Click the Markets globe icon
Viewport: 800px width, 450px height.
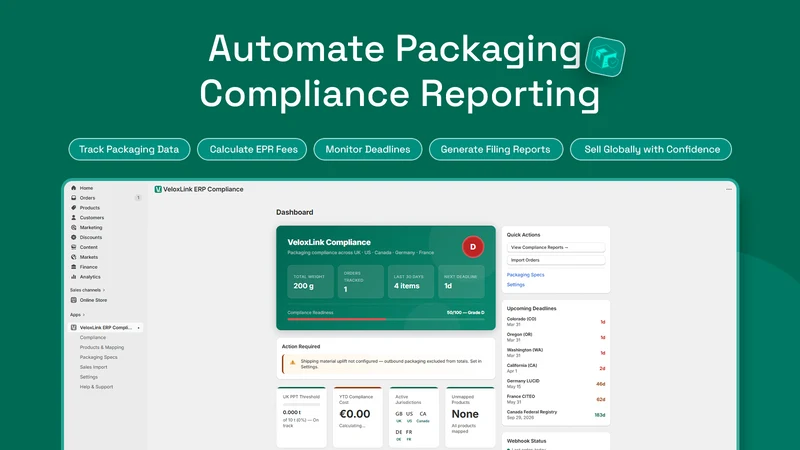(x=73, y=257)
